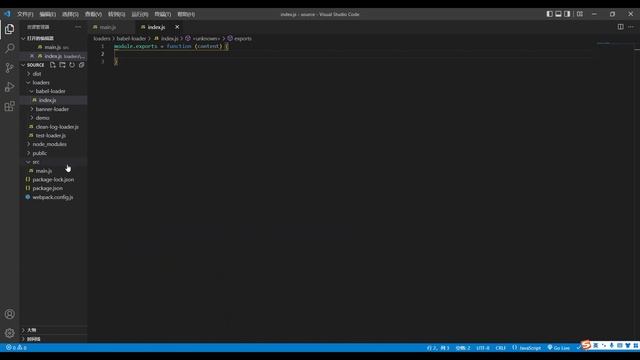Open the Terminal menu

(x=162, y=14)
